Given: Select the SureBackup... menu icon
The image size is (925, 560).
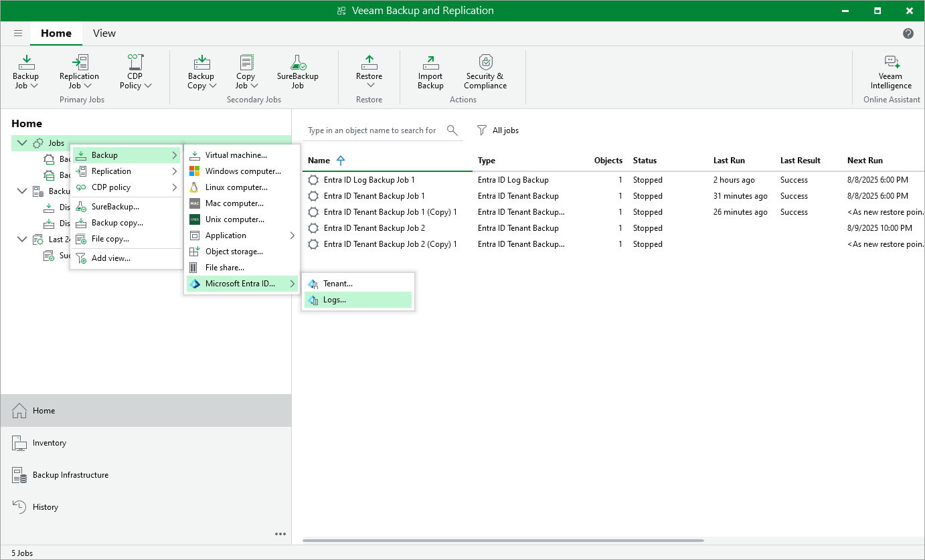Looking at the screenshot, I should (x=81, y=207).
